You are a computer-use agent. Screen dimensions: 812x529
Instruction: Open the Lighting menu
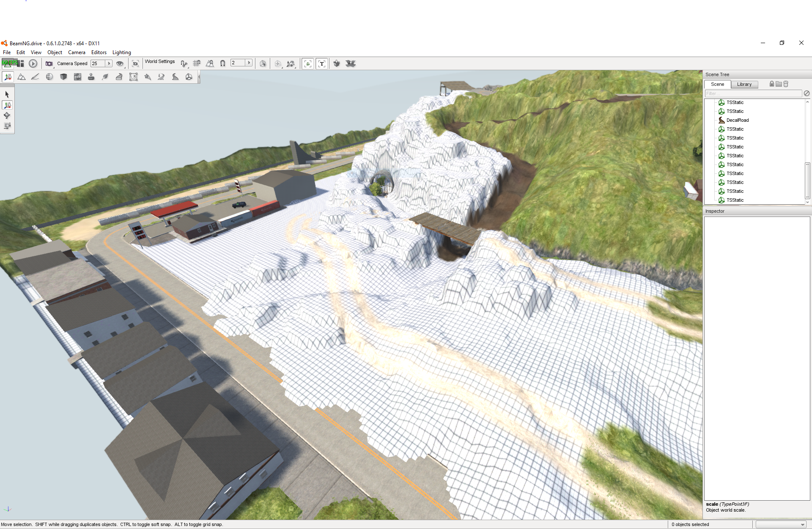[x=122, y=52]
